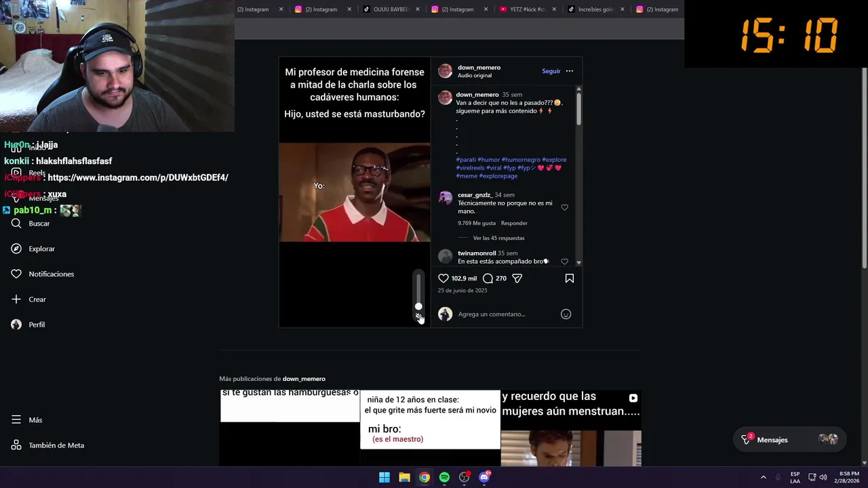
Task: Click the Crear plus icon
Action: [x=16, y=299]
